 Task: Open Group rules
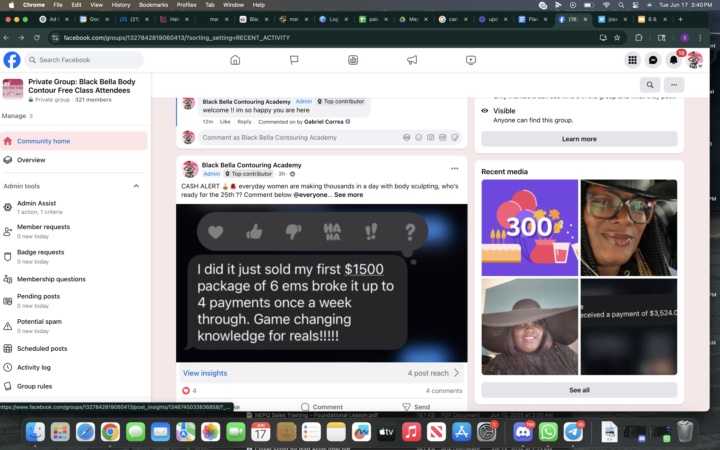(x=74, y=386)
